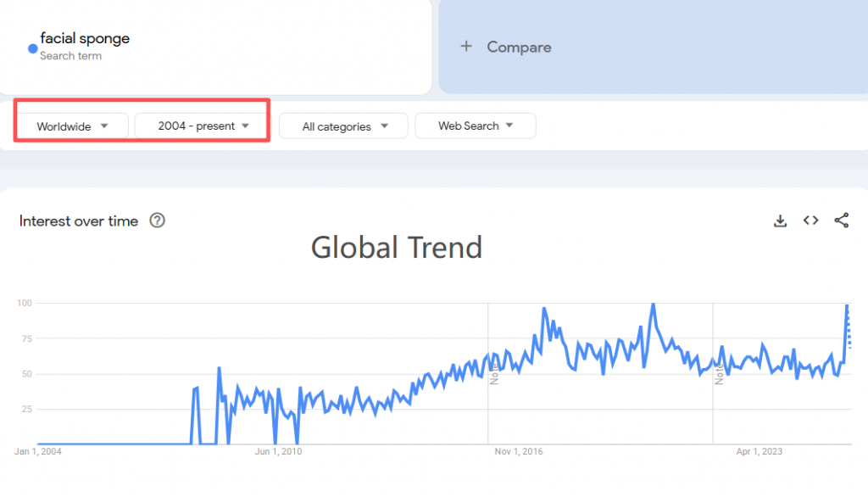This screenshot has height=497, width=868.
Task: Open the All categories dropdown
Action: pyautogui.click(x=344, y=126)
